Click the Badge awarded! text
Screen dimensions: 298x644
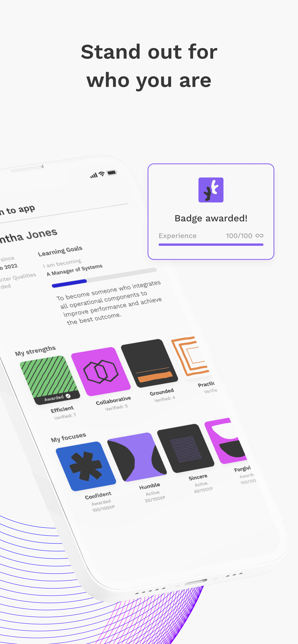coord(211,218)
